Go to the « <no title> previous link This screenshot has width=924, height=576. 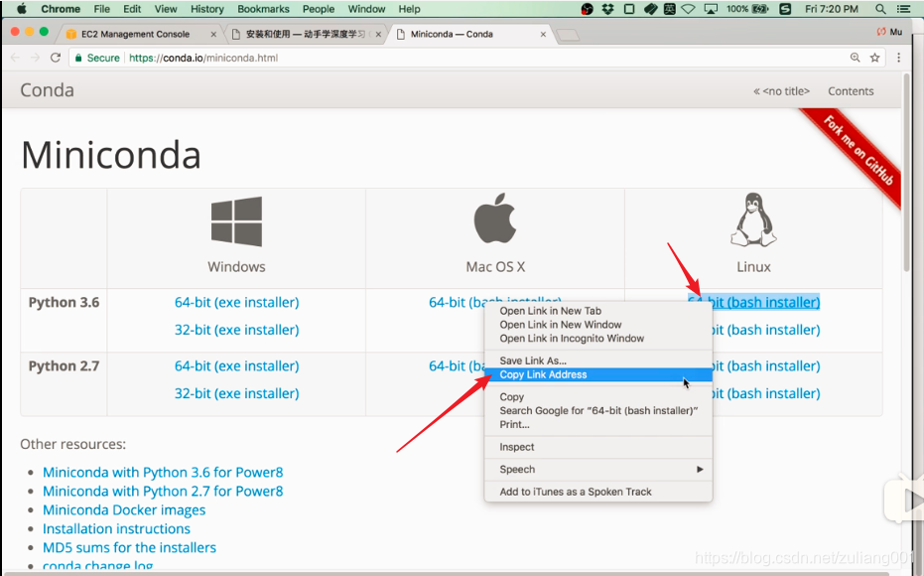[x=781, y=90]
